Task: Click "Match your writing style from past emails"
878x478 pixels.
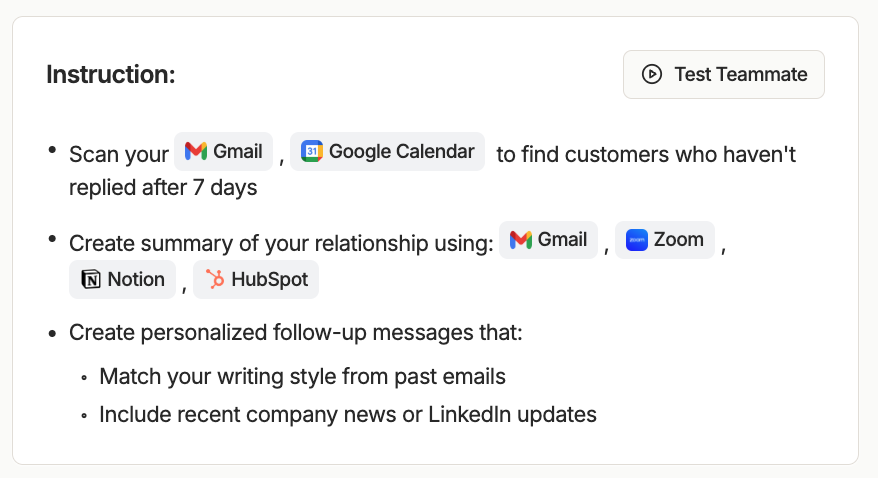Action: [x=302, y=377]
